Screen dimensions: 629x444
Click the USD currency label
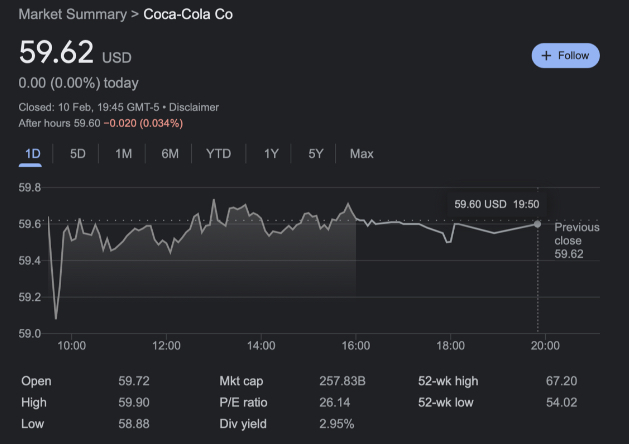click(117, 58)
